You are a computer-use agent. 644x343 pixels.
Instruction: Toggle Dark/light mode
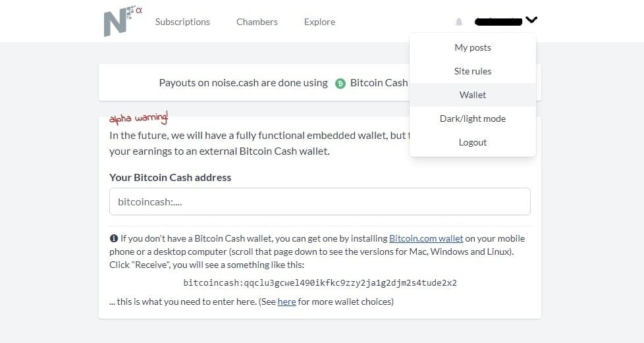[x=473, y=119]
